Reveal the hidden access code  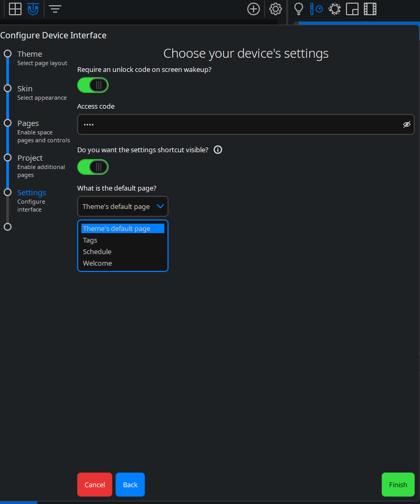tap(407, 124)
